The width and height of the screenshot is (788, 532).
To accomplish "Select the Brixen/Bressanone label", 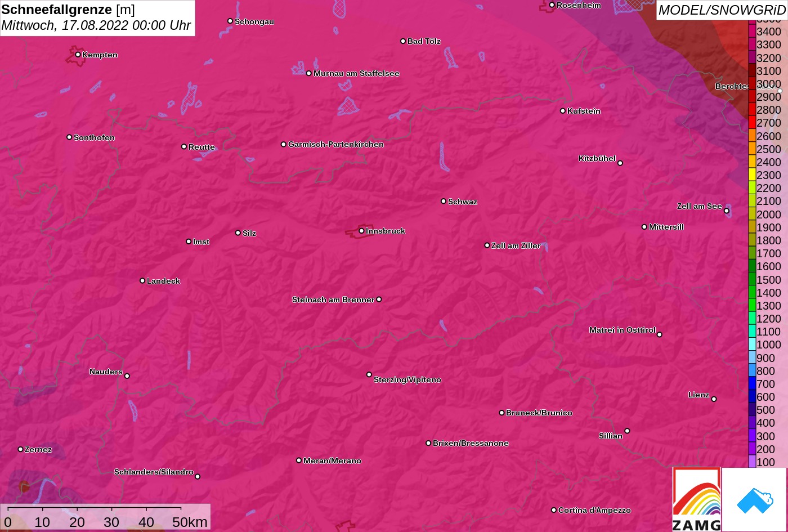I will point(471,443).
